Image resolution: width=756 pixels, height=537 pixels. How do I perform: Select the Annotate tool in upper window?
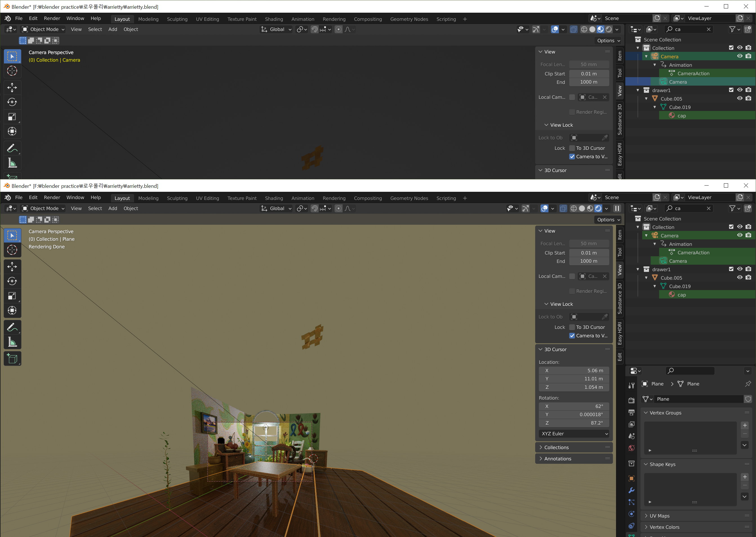(12, 148)
